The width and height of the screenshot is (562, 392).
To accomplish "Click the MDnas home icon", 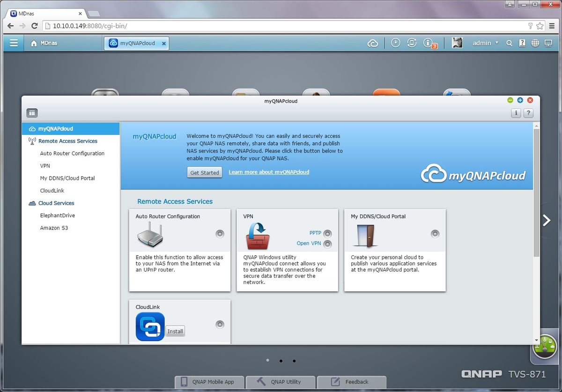I will 34,43.
